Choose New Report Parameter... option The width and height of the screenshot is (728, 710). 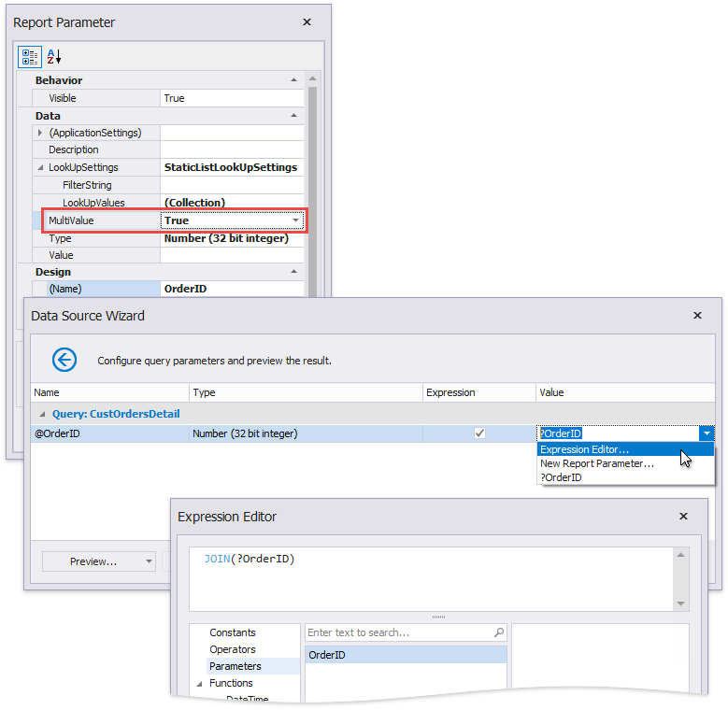click(596, 463)
